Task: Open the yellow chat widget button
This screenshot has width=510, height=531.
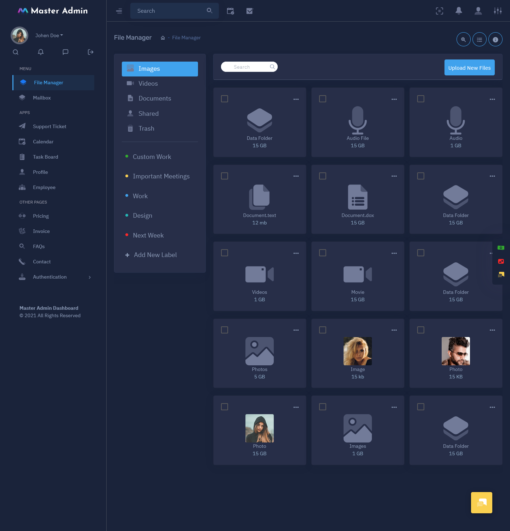Action: tap(482, 503)
